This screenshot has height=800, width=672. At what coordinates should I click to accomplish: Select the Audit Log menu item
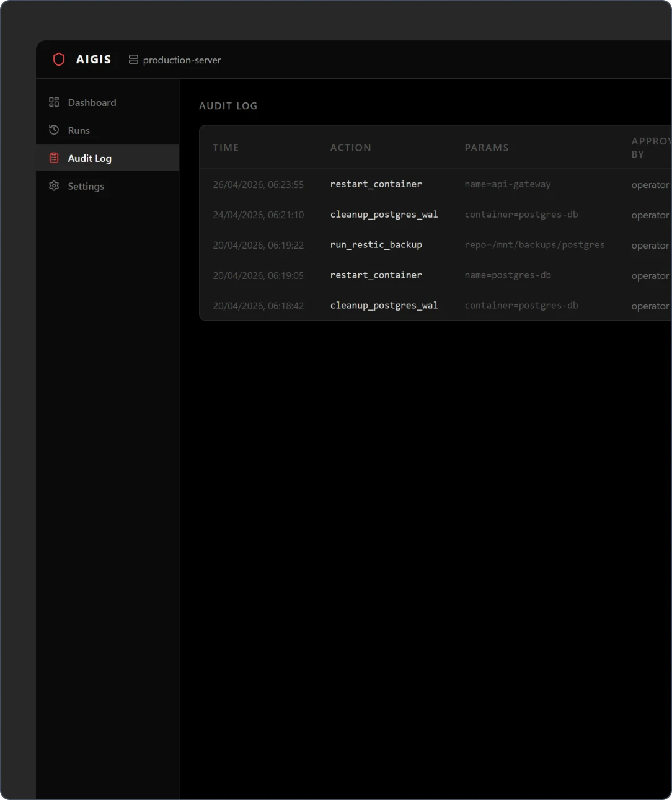pyautogui.click(x=107, y=158)
